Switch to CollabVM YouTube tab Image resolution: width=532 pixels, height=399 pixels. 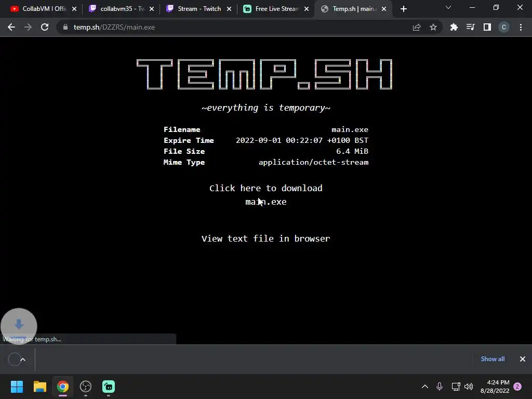39,9
